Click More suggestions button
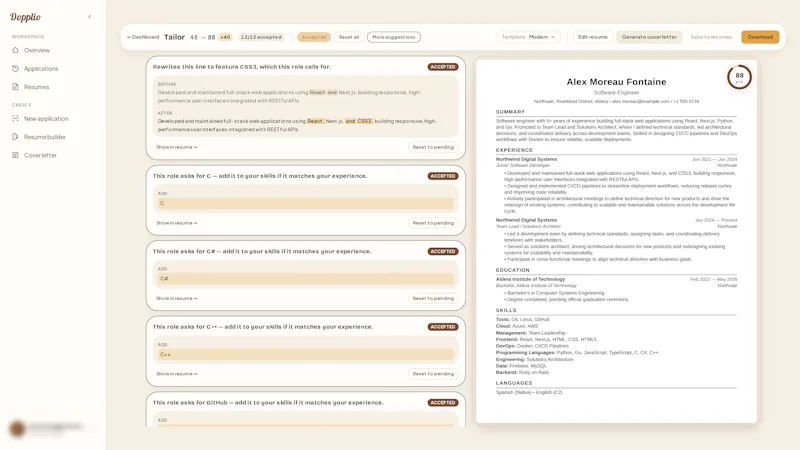800x450 pixels. pyautogui.click(x=394, y=37)
